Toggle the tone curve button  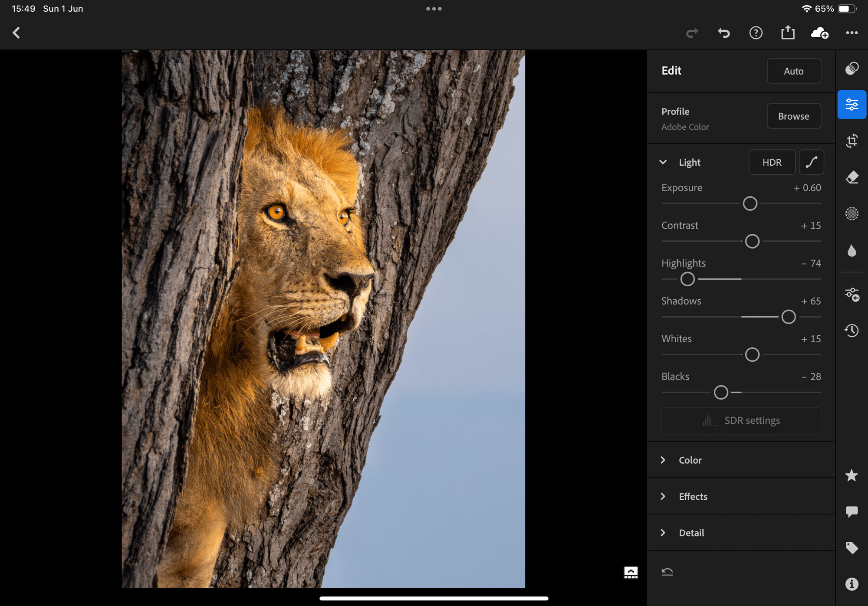tap(811, 162)
